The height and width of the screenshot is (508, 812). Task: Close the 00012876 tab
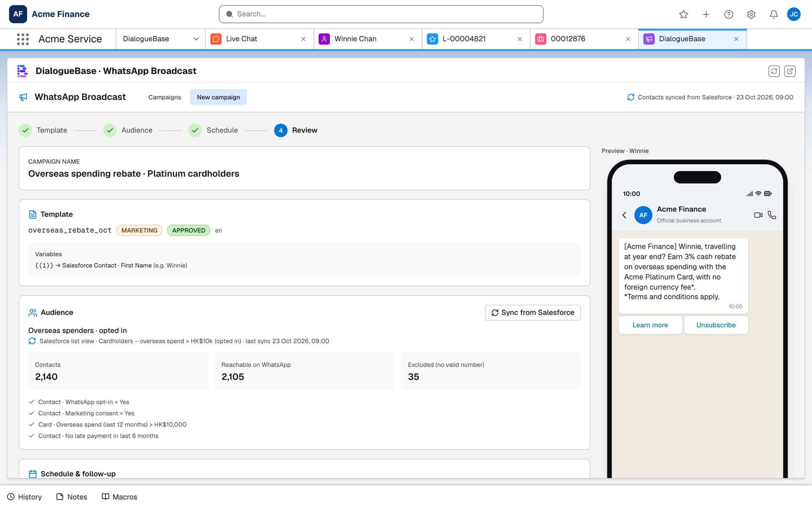(628, 39)
